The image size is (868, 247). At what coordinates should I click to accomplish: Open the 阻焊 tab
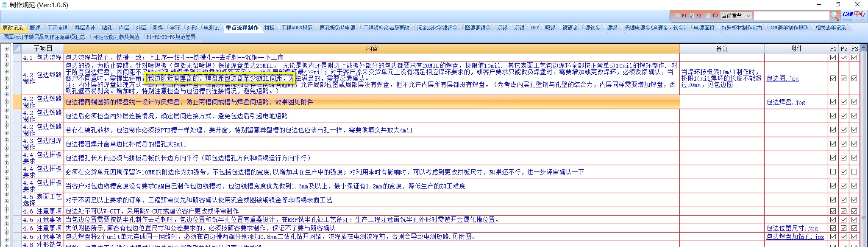click(158, 28)
